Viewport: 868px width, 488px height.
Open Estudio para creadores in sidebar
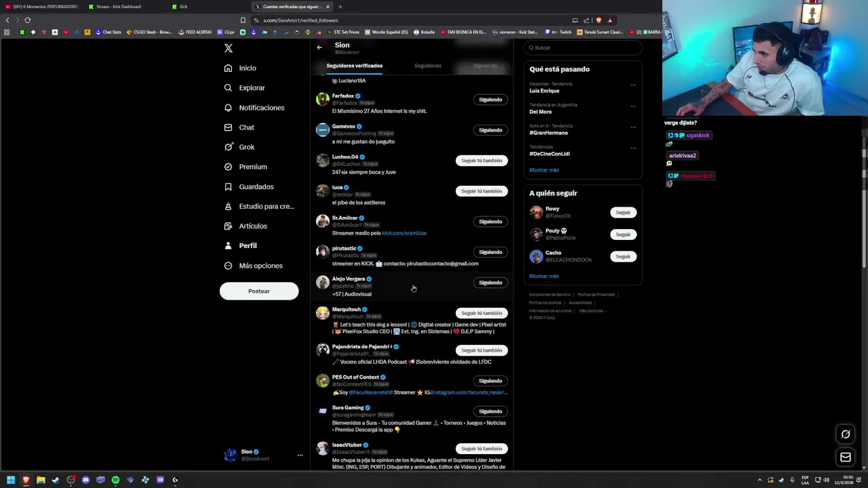point(259,206)
